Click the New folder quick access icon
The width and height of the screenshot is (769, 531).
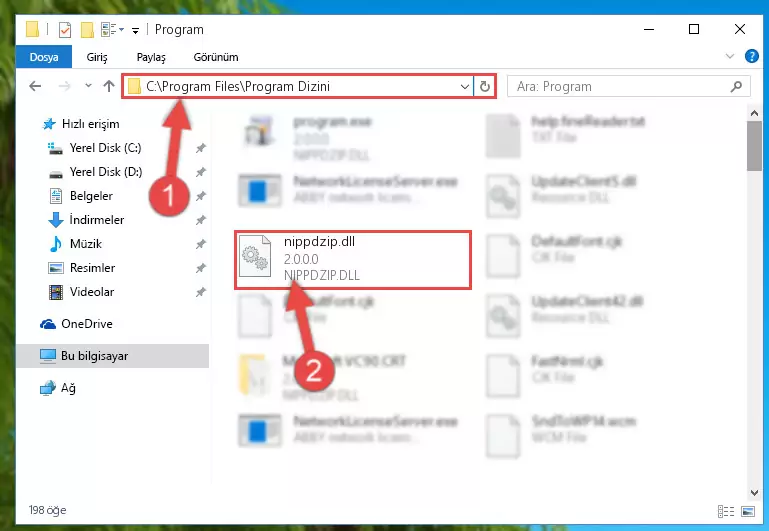(x=87, y=30)
